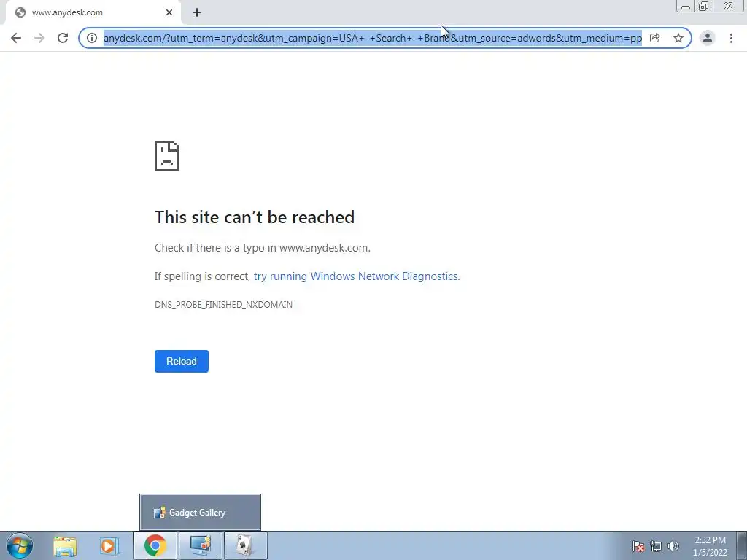Launch Windows Media Player from taskbar
The image size is (747, 560).
click(109, 545)
